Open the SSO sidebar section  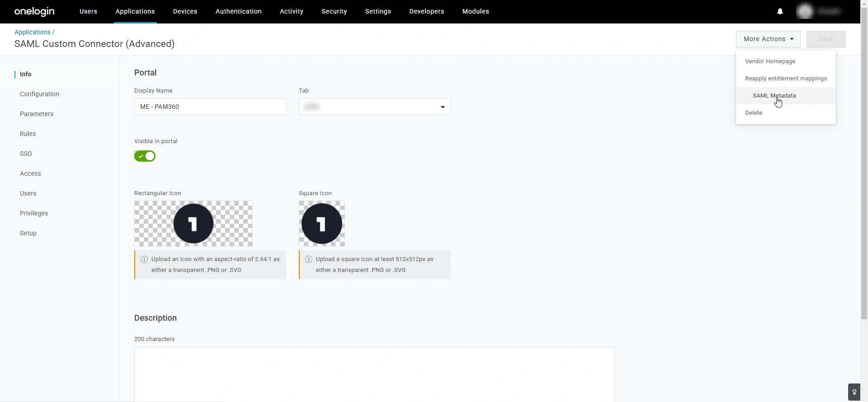click(26, 154)
